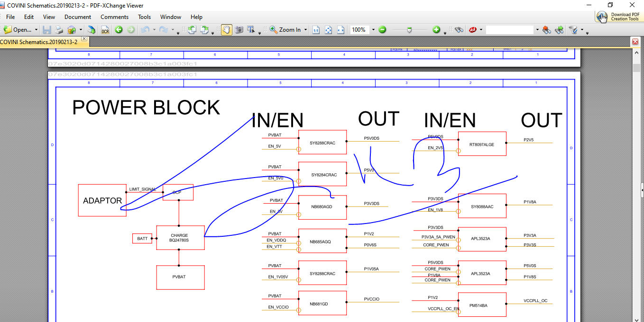Viewport: 644px width, 322px height.
Task: Open the Document menu
Action: [78, 17]
